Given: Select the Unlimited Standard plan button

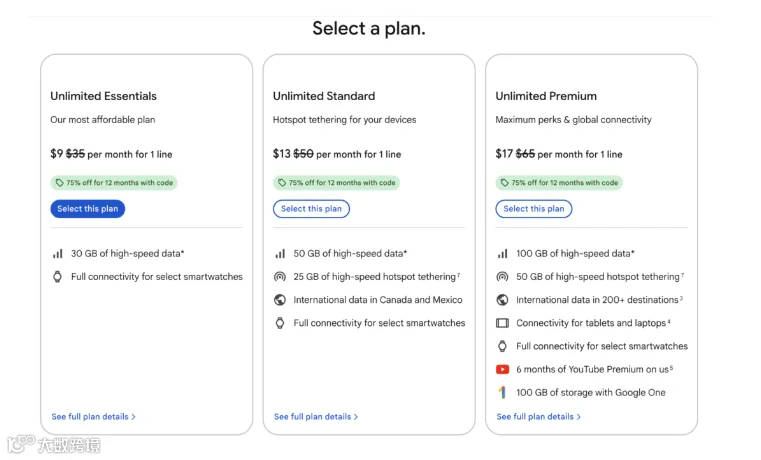Looking at the screenshot, I should tap(311, 209).
